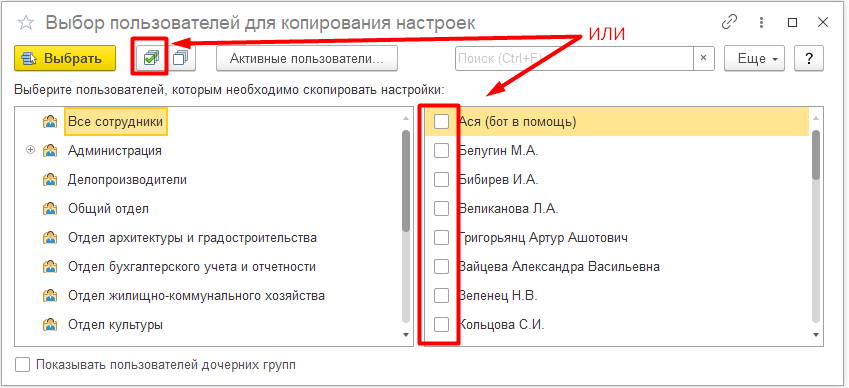The image size is (849, 388).
Task: Open the vertical three-dots window menu
Action: click(762, 23)
